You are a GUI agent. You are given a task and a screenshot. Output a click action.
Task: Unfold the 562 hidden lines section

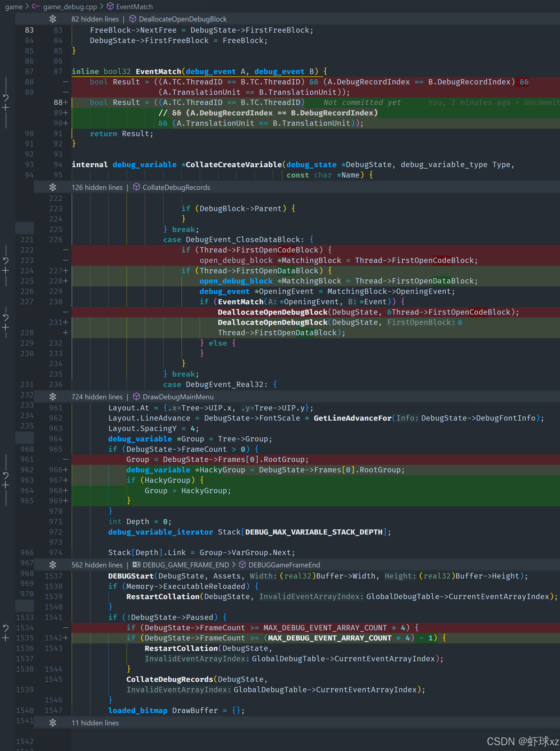point(53,565)
